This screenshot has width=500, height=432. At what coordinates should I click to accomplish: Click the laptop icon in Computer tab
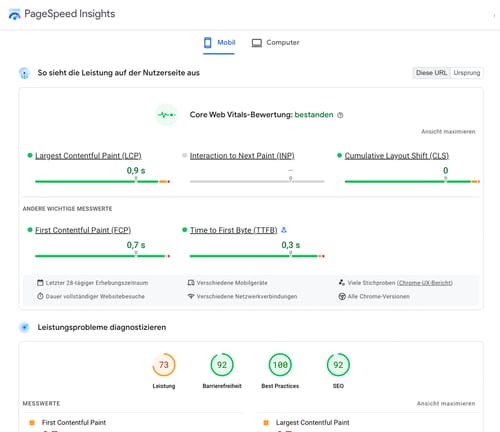(x=257, y=43)
